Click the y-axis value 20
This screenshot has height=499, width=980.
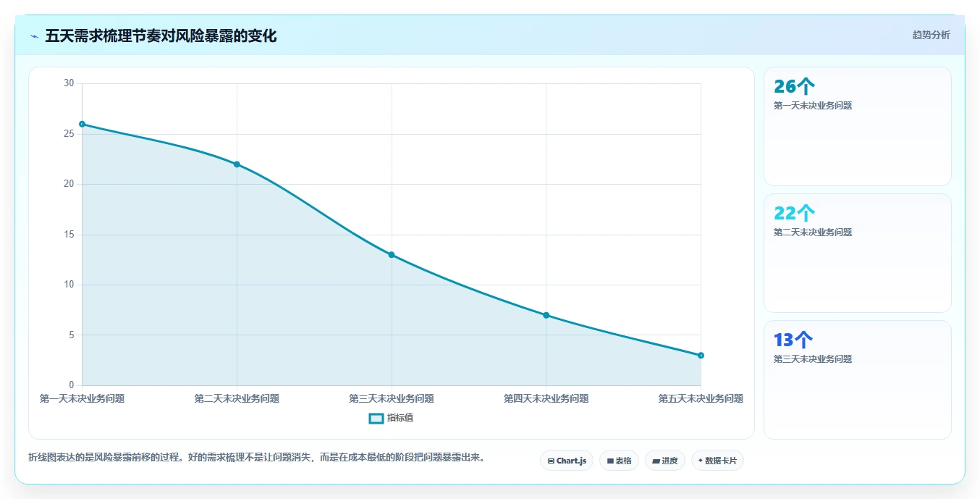click(69, 184)
